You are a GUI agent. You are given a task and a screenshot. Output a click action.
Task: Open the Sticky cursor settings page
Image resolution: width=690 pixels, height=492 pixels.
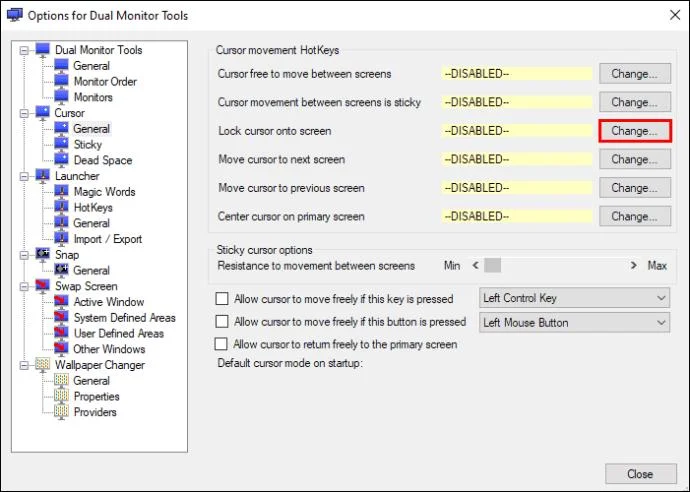coord(88,144)
